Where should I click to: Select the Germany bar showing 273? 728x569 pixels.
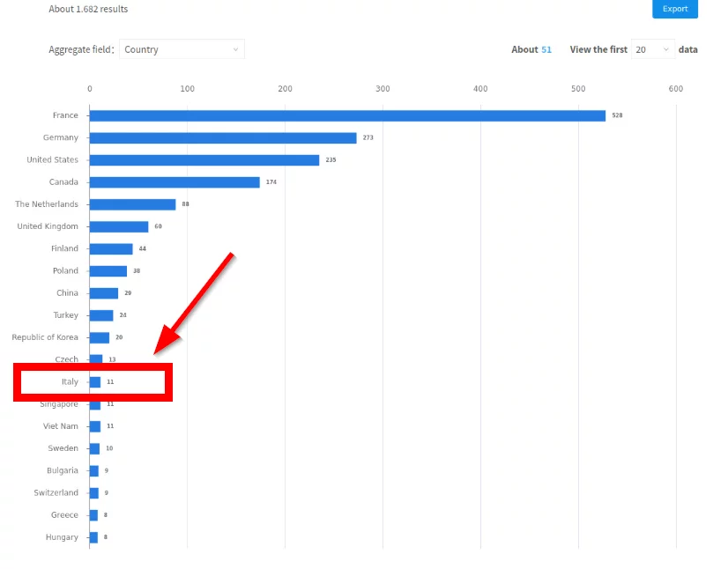223,138
